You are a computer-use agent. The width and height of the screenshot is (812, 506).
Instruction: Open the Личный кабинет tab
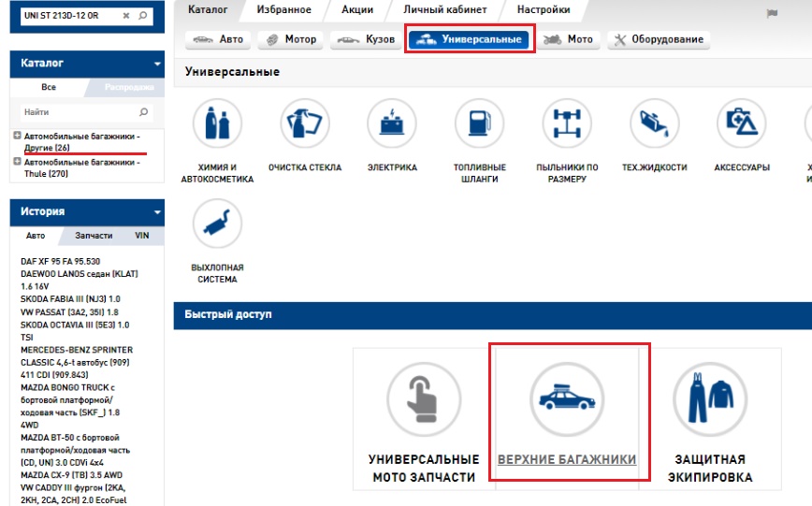point(447,9)
